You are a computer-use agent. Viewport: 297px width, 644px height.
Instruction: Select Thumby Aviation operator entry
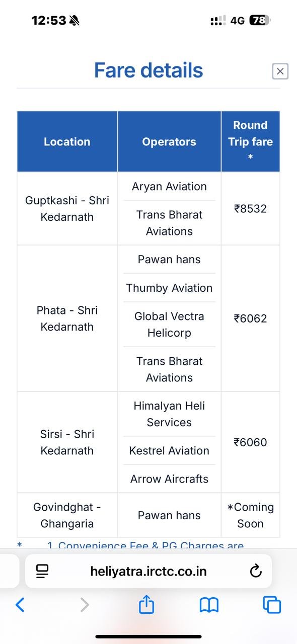pos(169,288)
